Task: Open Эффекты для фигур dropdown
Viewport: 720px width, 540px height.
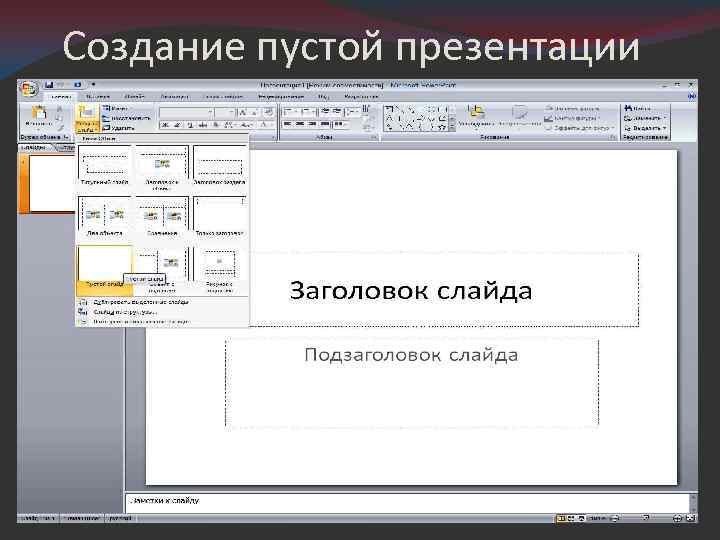Action: coord(579,128)
